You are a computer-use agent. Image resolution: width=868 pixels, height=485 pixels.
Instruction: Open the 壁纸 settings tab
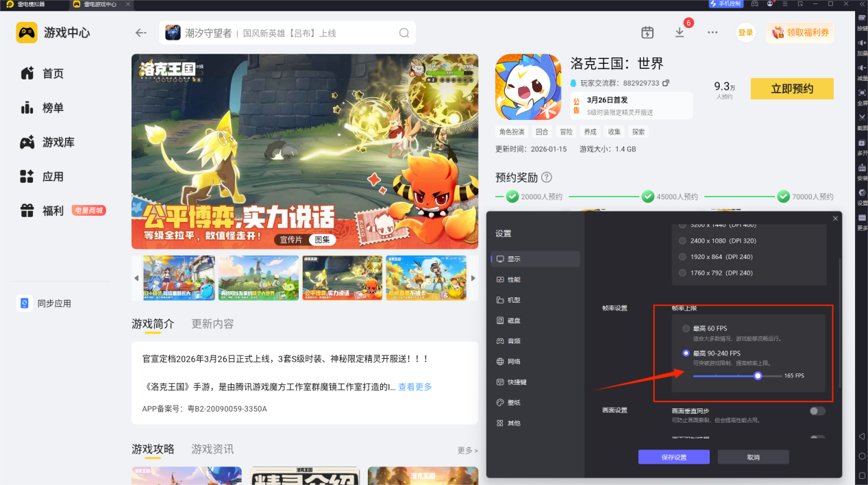(536, 403)
